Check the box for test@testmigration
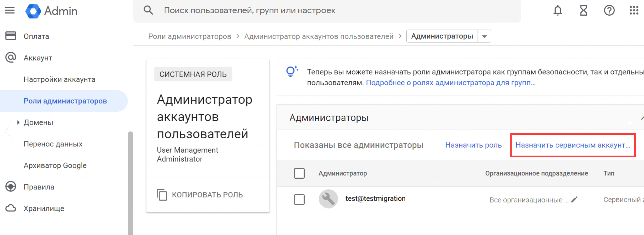 coord(299,200)
